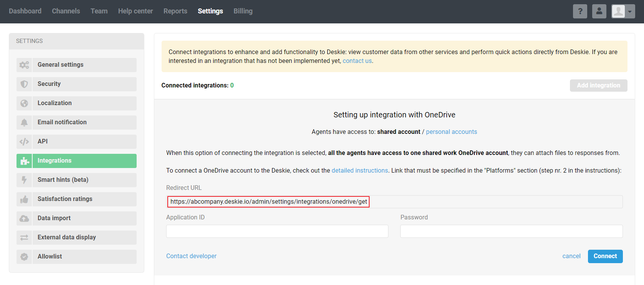Select Data import in the sidebar
The height and width of the screenshot is (285, 644).
tap(76, 218)
